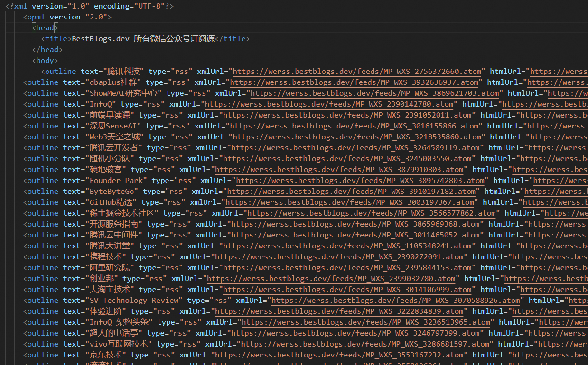
Task: Open the 创业邦 feed URL MP_WXS_2399032780
Action: (x=331, y=279)
